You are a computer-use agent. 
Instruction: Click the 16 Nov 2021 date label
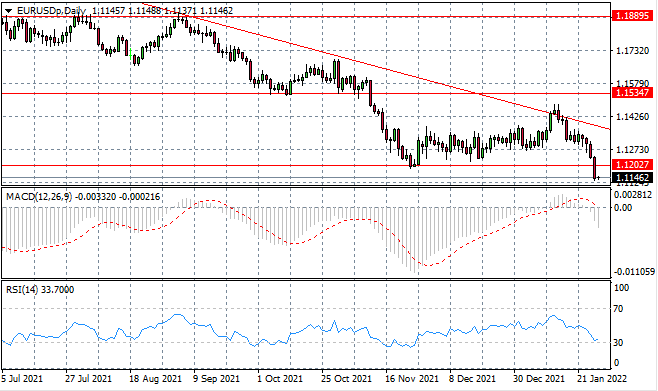pyautogui.click(x=412, y=379)
